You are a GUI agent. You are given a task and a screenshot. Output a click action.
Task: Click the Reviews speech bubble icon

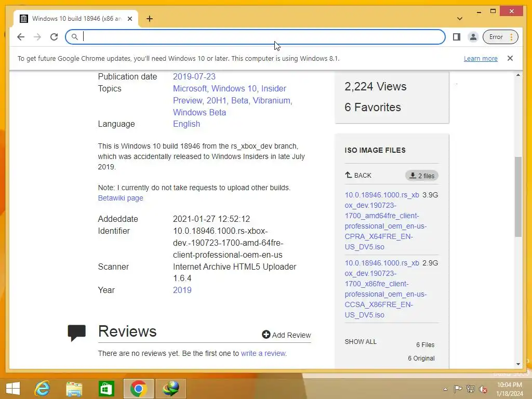77,333
